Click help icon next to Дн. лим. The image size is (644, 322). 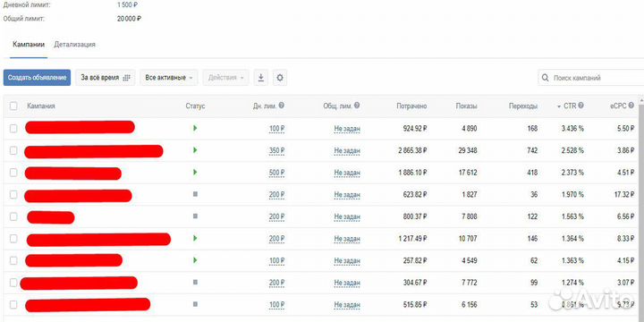282,106
